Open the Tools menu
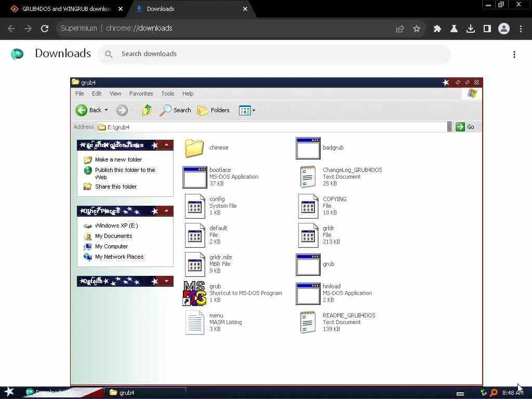 point(168,94)
